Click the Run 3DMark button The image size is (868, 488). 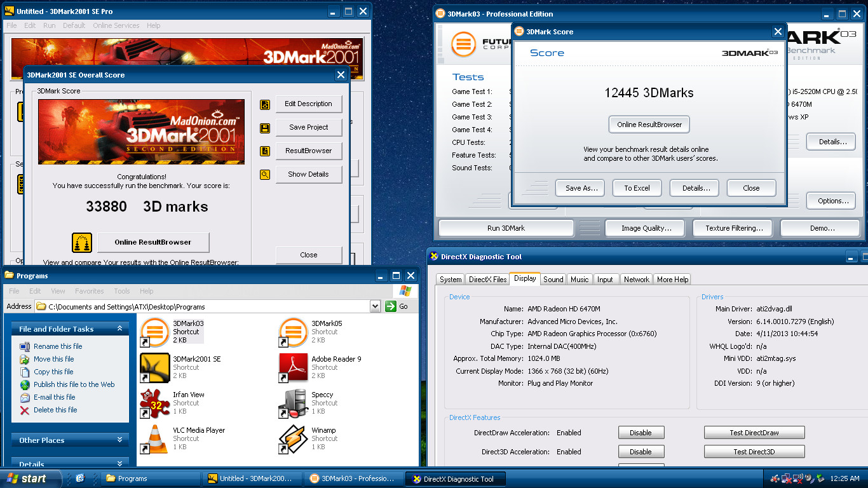tap(506, 228)
